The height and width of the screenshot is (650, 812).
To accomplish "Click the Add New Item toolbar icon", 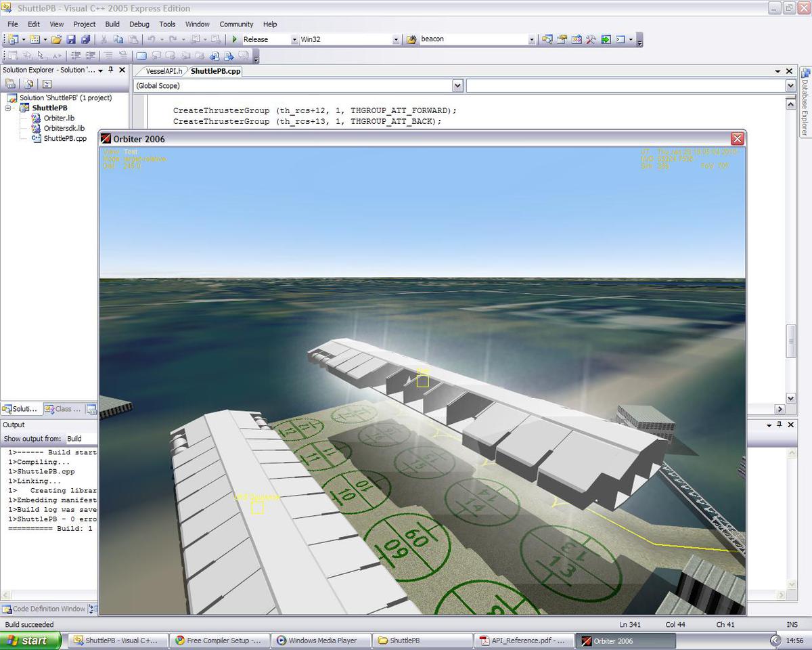I will click(x=35, y=39).
